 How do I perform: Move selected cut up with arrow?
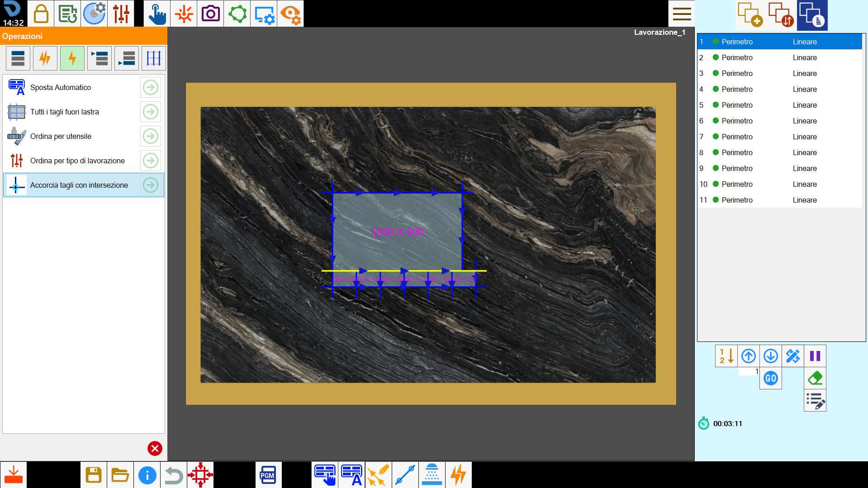coord(749,356)
